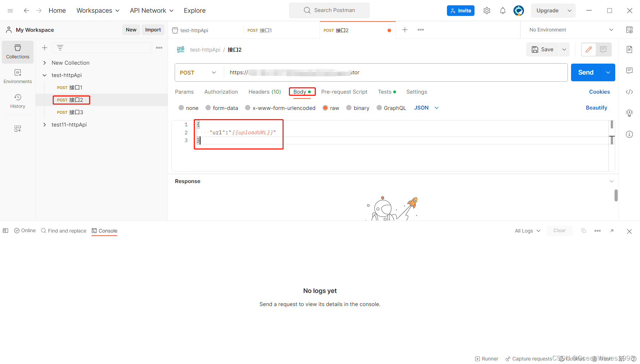
Task: Switch to the Pre-request Script tab
Action: (x=344, y=92)
